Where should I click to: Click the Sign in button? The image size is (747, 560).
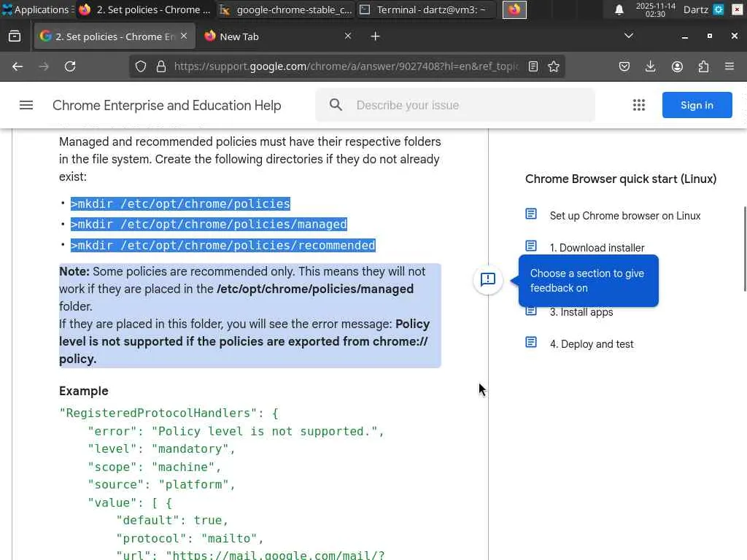point(697,105)
